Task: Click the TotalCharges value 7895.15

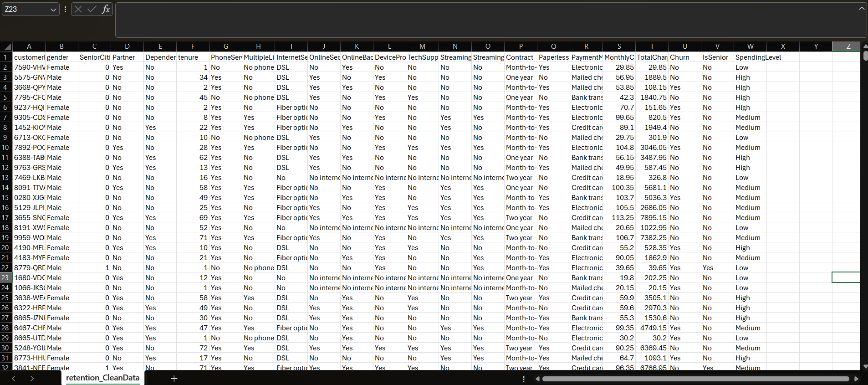Action: [x=652, y=218]
